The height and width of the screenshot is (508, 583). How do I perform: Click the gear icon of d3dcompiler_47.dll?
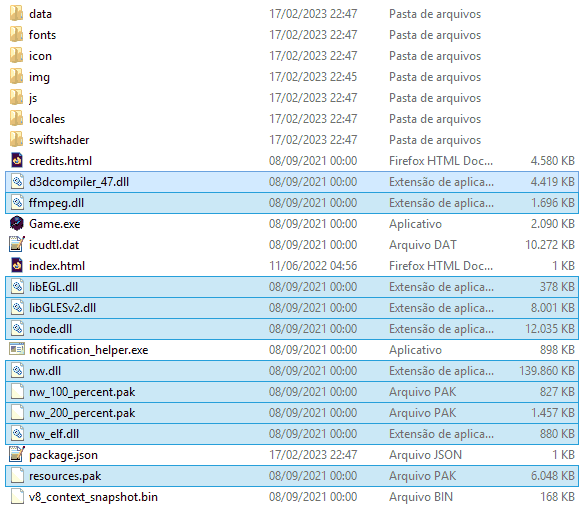point(17,182)
